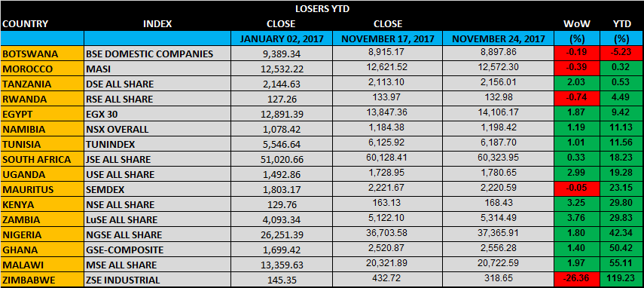The image size is (644, 288).
Task: Select the red -26.36 WoW cell
Action: coord(577,280)
